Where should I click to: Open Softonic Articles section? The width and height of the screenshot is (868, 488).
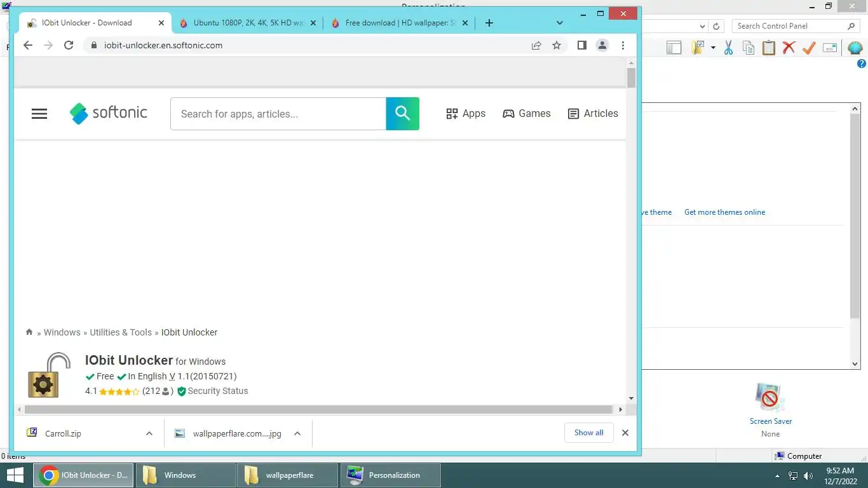click(593, 114)
